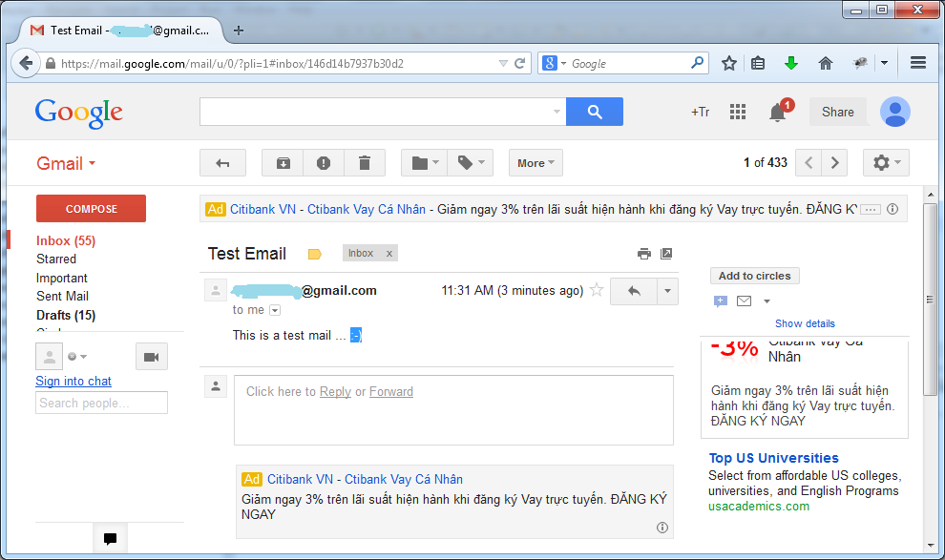Click the Forward link in the reply box
Viewport: 945px width, 560px height.
tap(391, 391)
